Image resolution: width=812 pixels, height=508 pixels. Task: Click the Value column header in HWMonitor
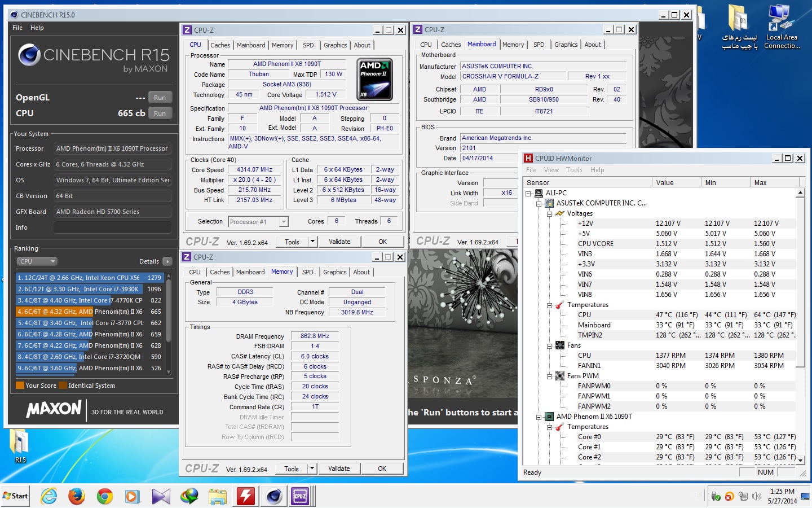click(x=676, y=183)
